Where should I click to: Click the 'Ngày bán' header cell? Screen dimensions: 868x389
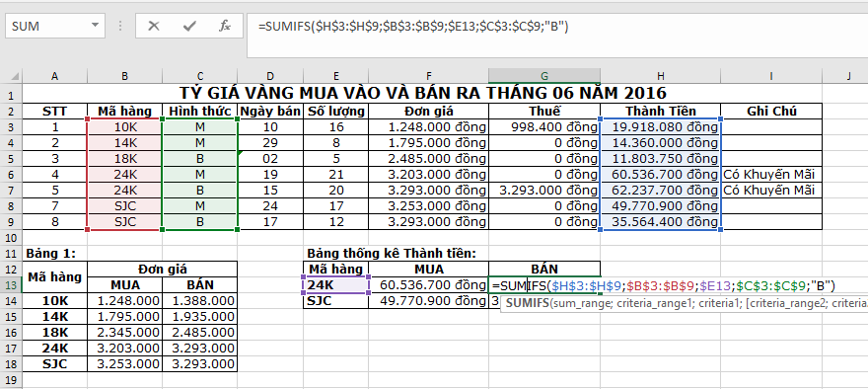coord(270,111)
